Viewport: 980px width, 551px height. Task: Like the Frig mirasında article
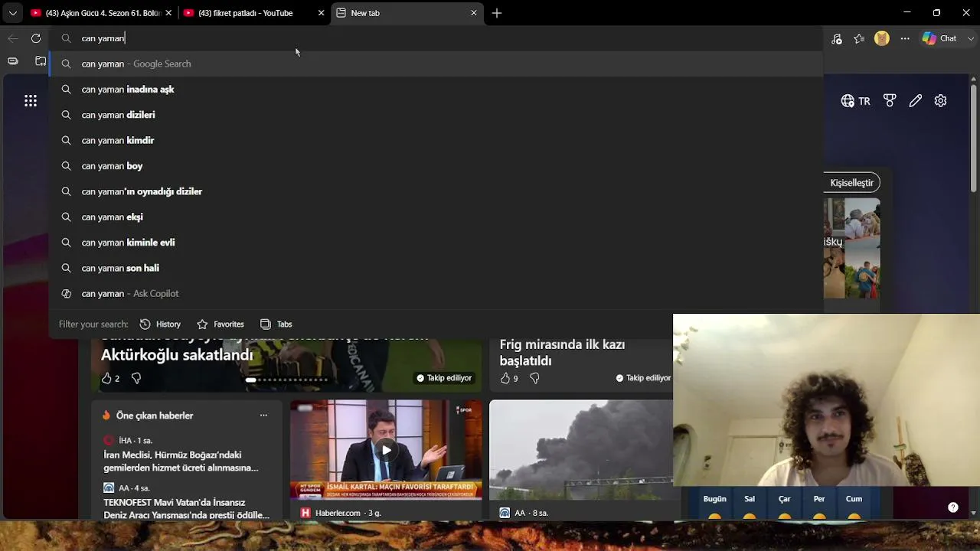tap(505, 378)
